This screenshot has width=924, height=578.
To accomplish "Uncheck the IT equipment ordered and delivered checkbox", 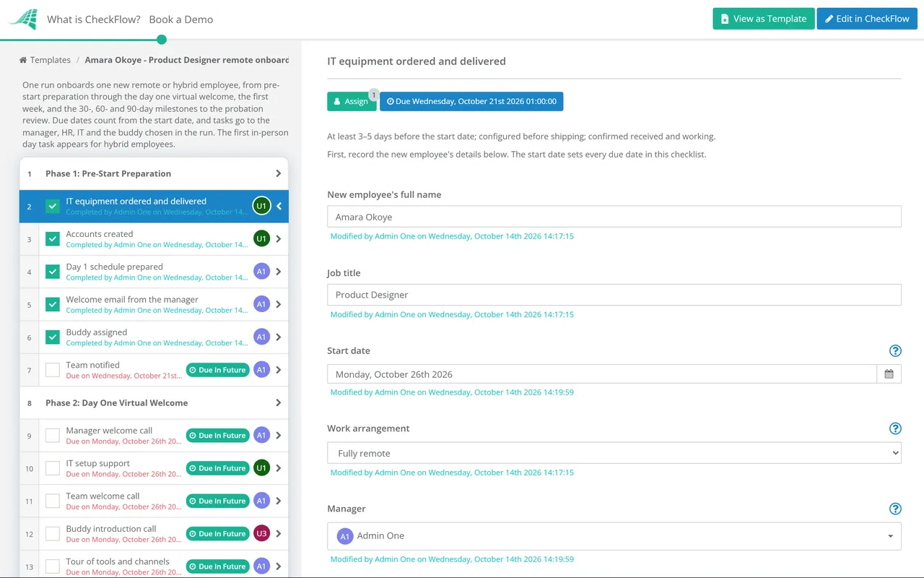I will click(x=53, y=206).
